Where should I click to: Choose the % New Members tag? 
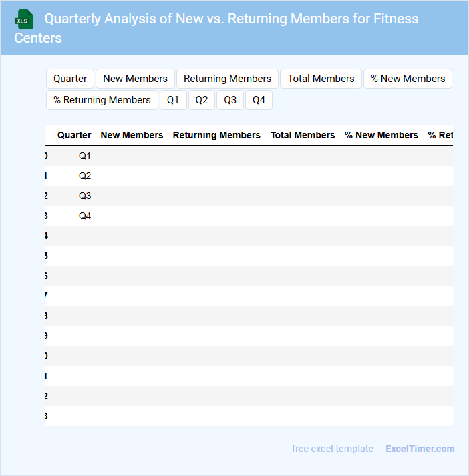pyautogui.click(x=408, y=79)
